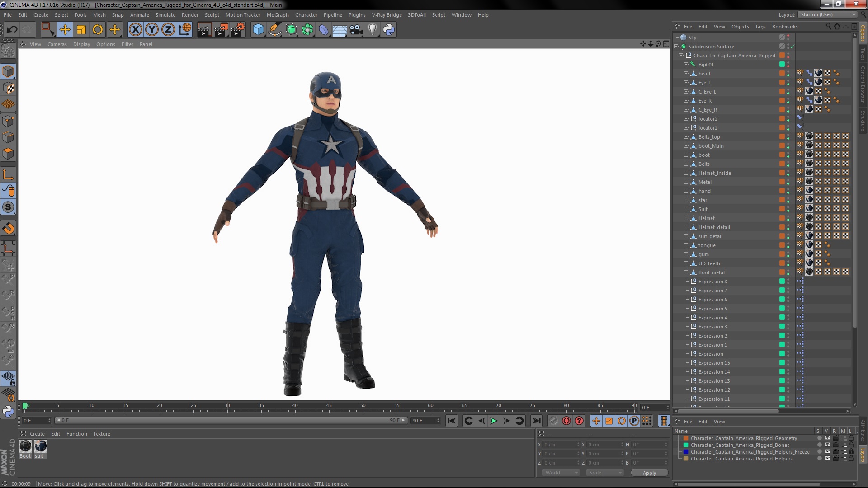Toggle the X axis lock
The width and height of the screenshot is (868, 488).
135,30
